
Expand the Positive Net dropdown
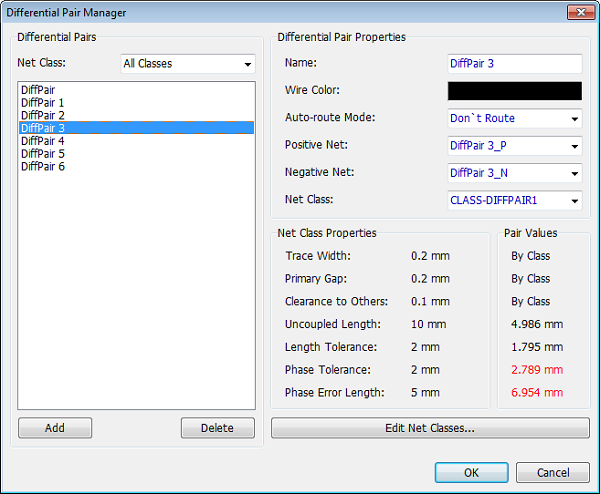[515, 146]
